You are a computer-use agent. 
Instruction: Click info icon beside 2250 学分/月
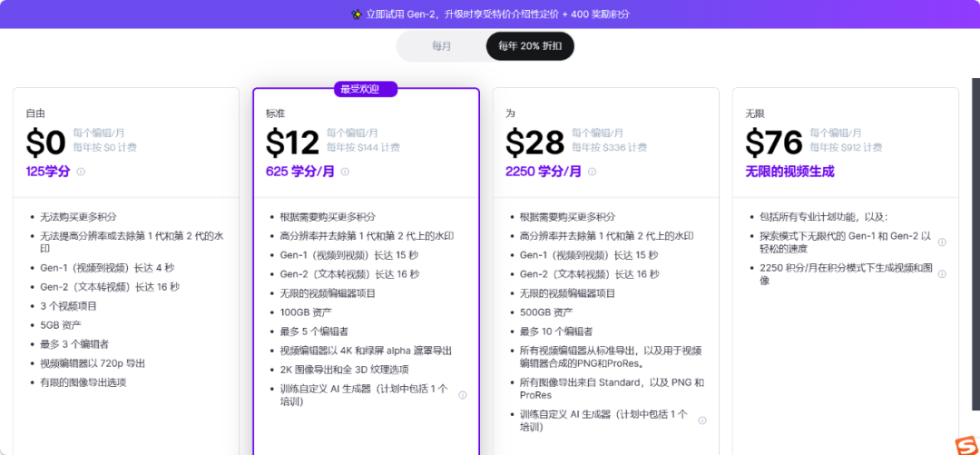[592, 172]
